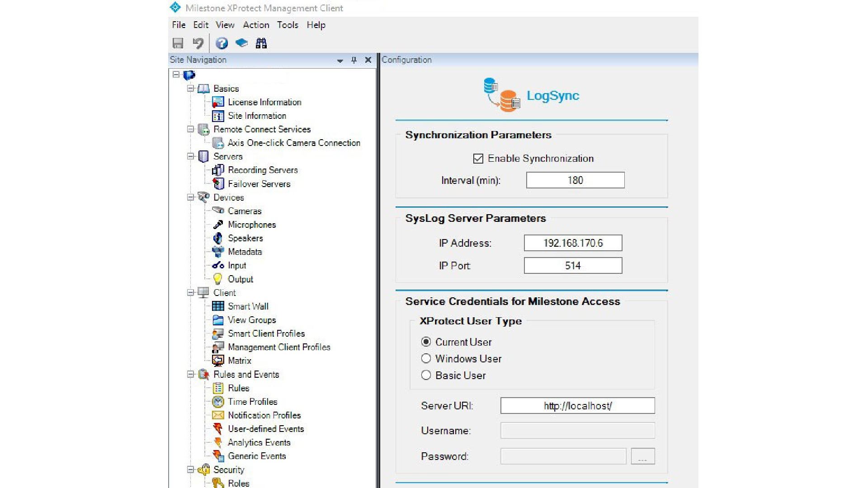Click the IP Address field
This screenshot has width=868, height=488.
[573, 243]
